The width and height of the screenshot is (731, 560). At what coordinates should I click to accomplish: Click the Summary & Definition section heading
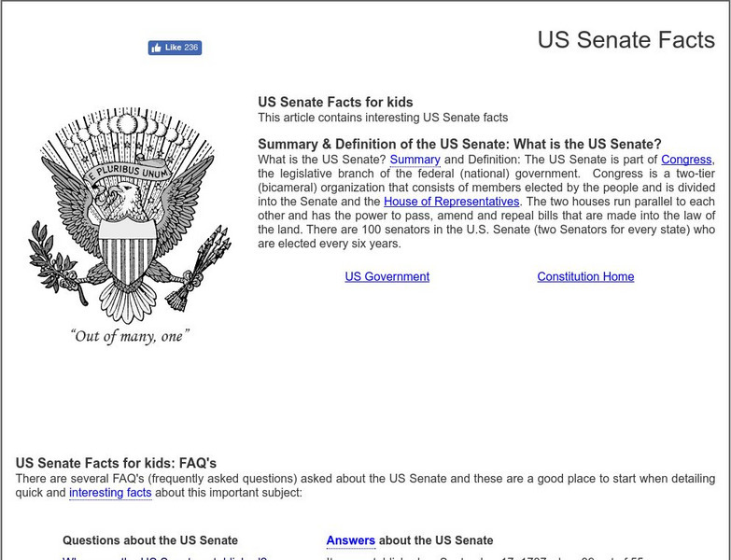(x=459, y=144)
